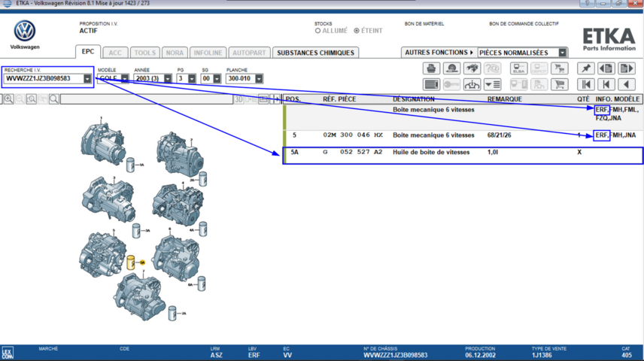This screenshot has width=644, height=361.
Task: Click the printer icon in the toolbar
Action: [x=431, y=68]
